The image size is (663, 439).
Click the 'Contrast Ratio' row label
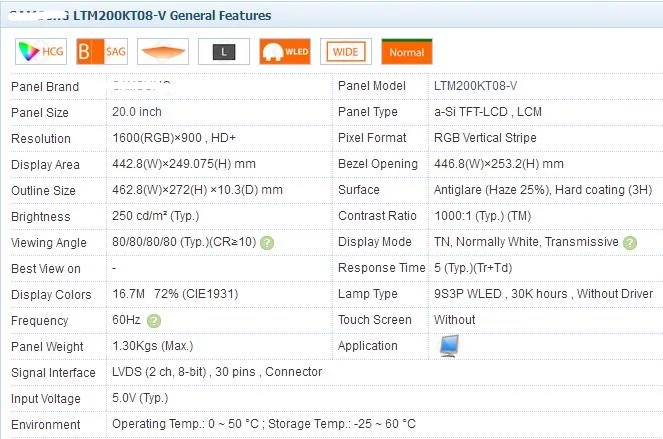pyautogui.click(x=377, y=216)
